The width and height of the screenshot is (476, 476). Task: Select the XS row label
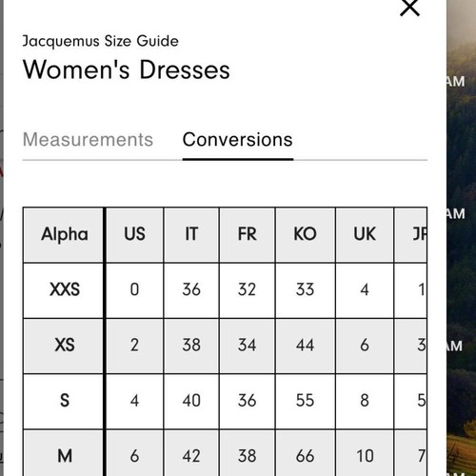[x=64, y=346]
